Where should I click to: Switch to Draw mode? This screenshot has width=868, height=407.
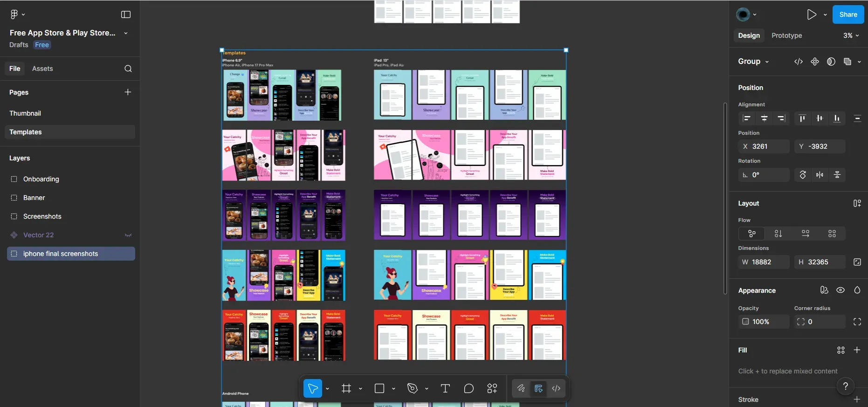pyautogui.click(x=521, y=388)
